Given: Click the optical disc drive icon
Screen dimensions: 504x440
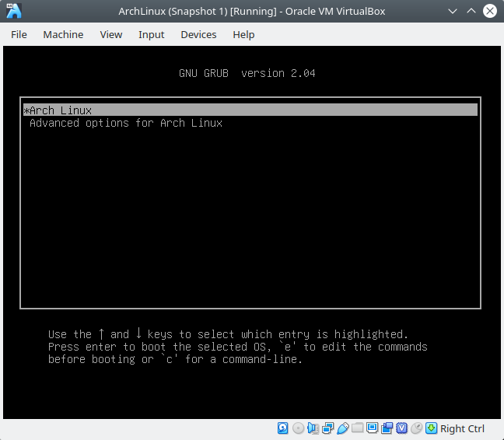Looking at the screenshot, I should 298,428.
